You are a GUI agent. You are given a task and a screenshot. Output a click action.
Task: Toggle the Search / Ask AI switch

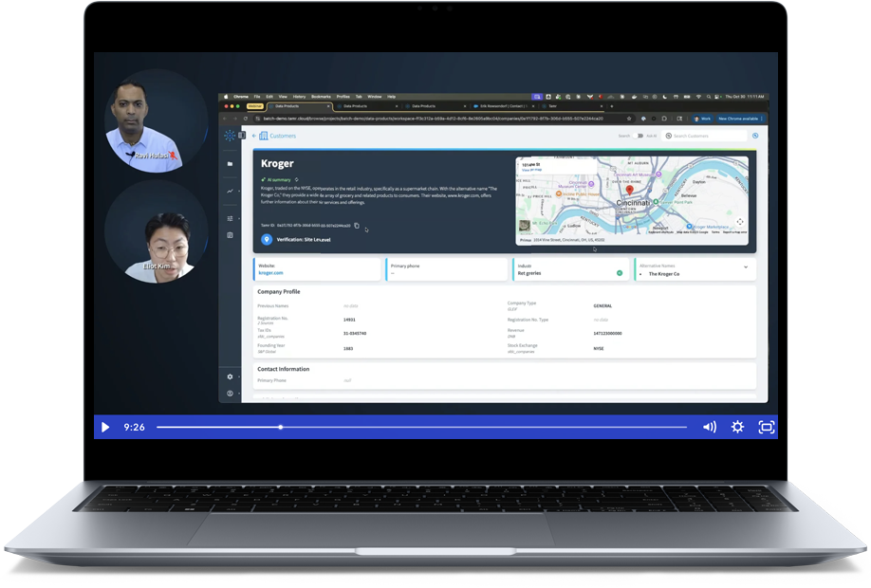coord(639,136)
